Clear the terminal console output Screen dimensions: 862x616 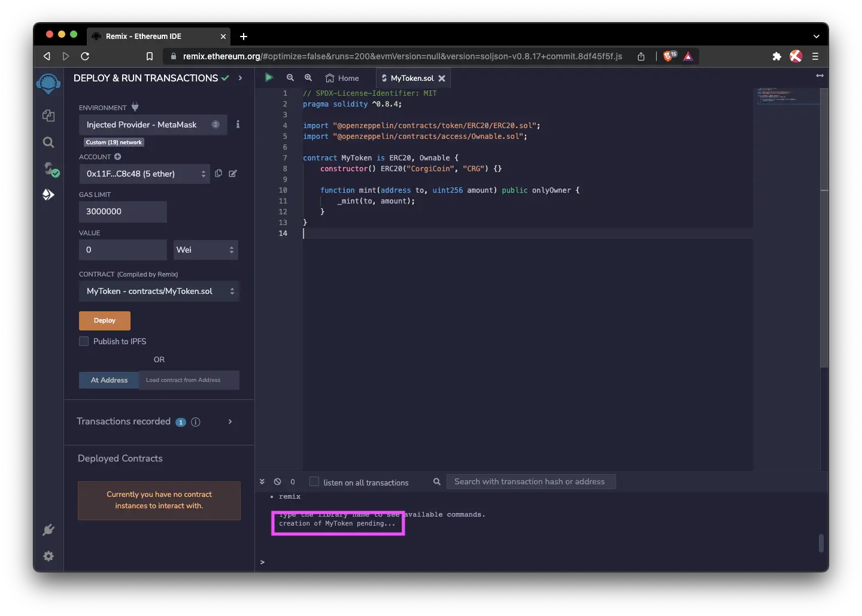point(277,481)
